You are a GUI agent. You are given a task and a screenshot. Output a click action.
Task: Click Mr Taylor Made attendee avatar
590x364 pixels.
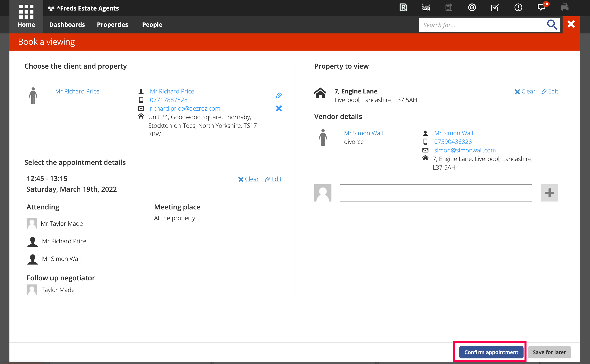(x=32, y=223)
